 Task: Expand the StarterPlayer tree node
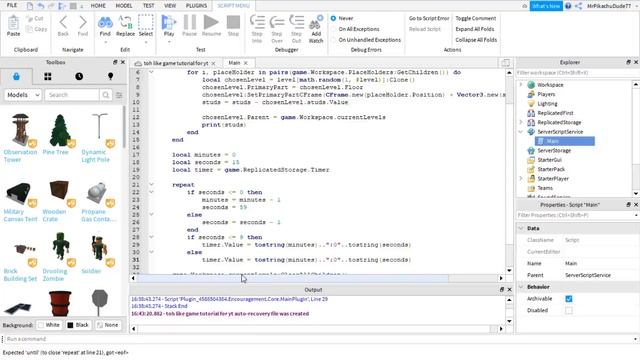point(521,178)
